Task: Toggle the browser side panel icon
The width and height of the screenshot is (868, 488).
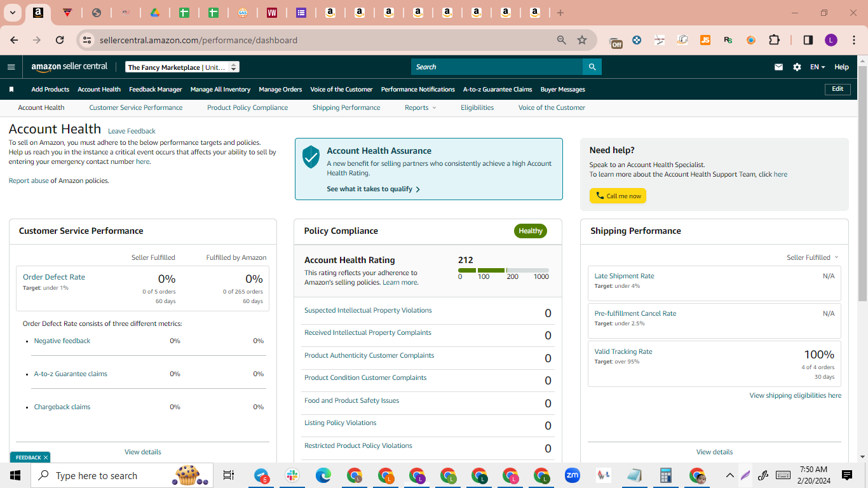Action: click(x=808, y=40)
